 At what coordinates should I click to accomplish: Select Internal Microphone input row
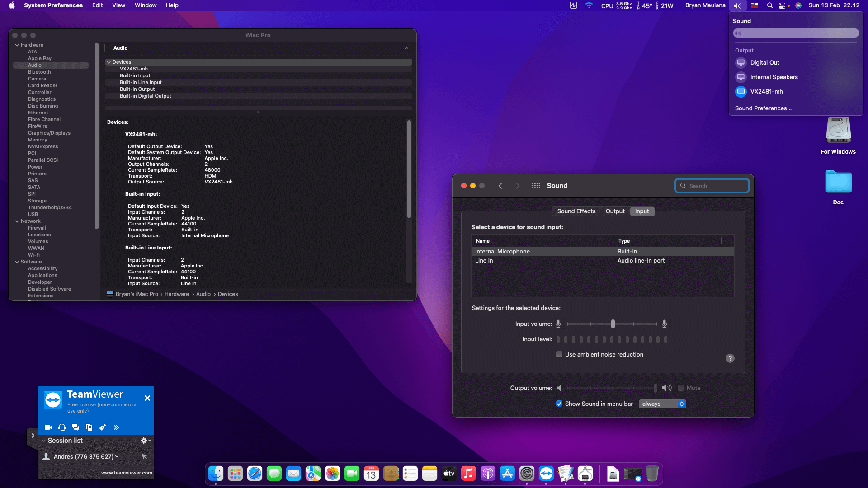click(x=603, y=252)
